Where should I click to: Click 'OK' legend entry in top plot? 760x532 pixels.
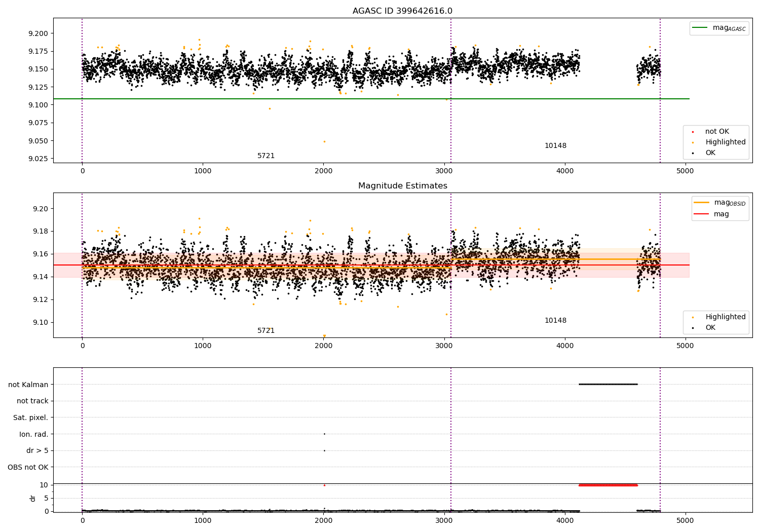click(x=710, y=153)
